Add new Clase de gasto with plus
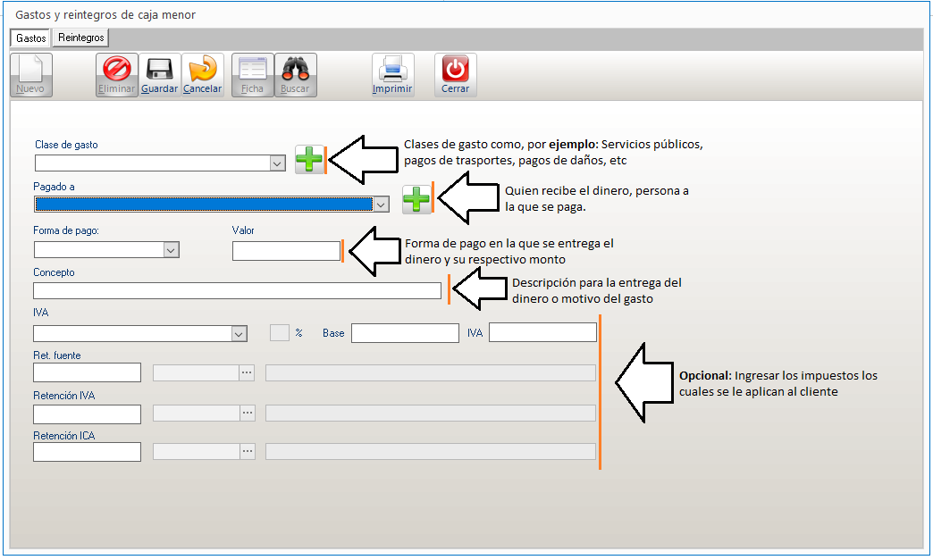Image resolution: width=933 pixels, height=560 pixels. pyautogui.click(x=309, y=159)
